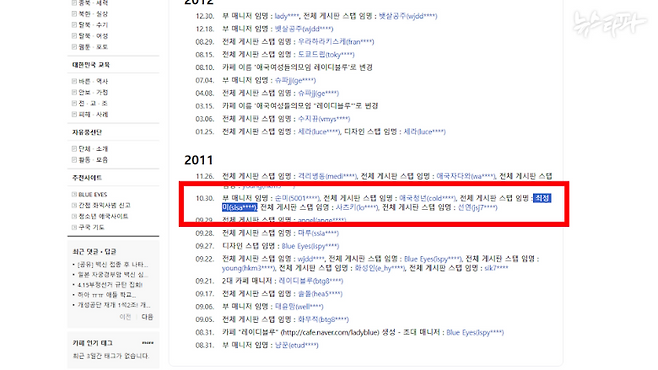This screenshot has width=658, height=370.
Task: Click board icon beside BLUE EYES
Action: click(74, 194)
